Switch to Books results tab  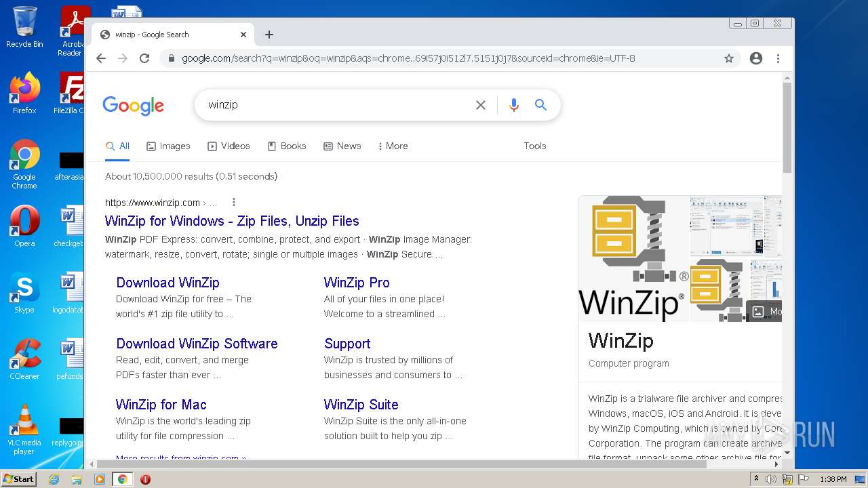(287, 146)
